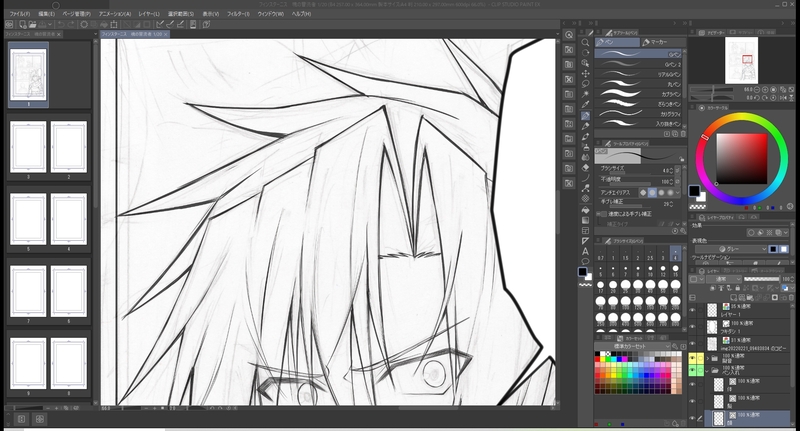The image size is (800, 431).
Task: Select the Frame border tool
Action: [585, 231]
